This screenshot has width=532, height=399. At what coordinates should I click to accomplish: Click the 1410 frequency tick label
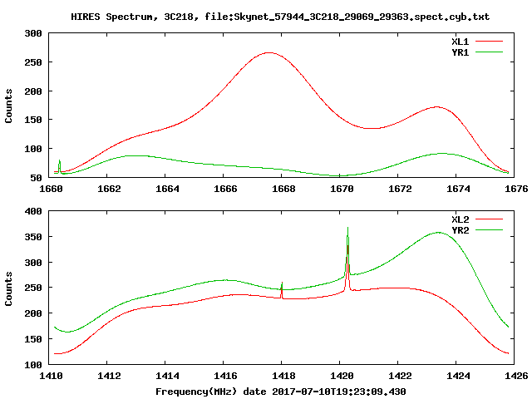(x=51, y=376)
